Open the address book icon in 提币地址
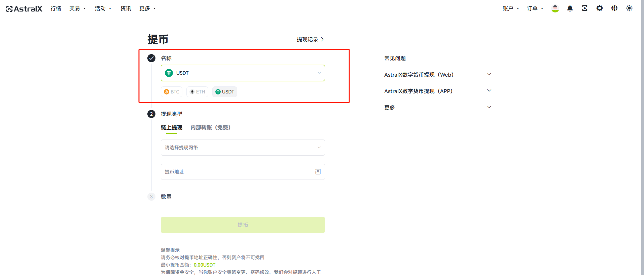This screenshot has width=644, height=275. pos(318,172)
